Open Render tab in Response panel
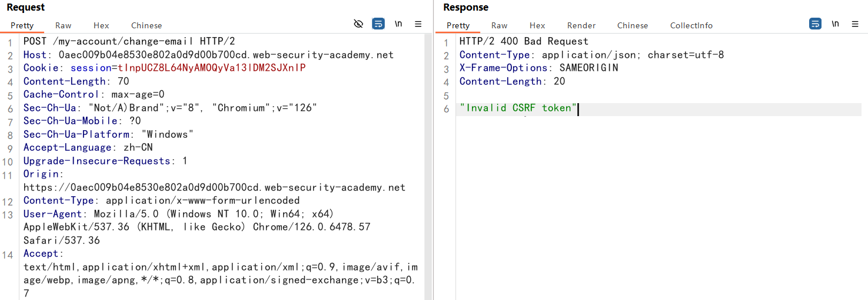The width and height of the screenshot is (868, 300). pyautogui.click(x=581, y=25)
